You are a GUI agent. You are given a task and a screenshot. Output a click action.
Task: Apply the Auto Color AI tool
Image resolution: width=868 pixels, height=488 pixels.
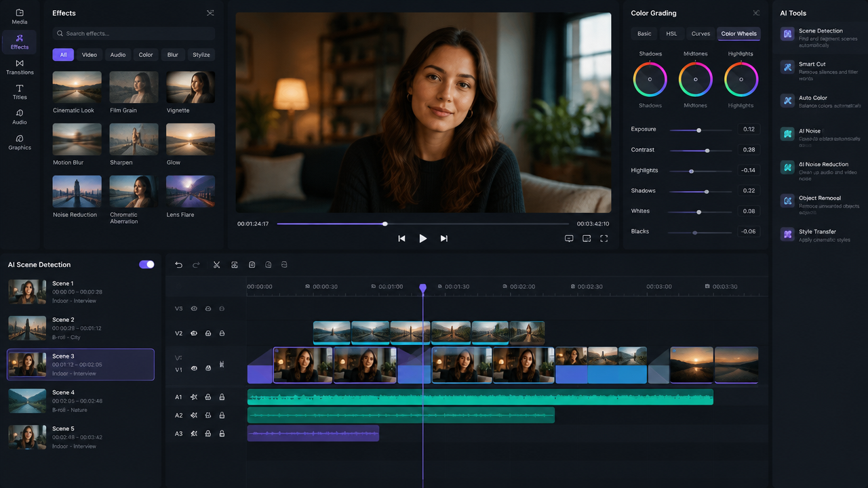[820, 101]
